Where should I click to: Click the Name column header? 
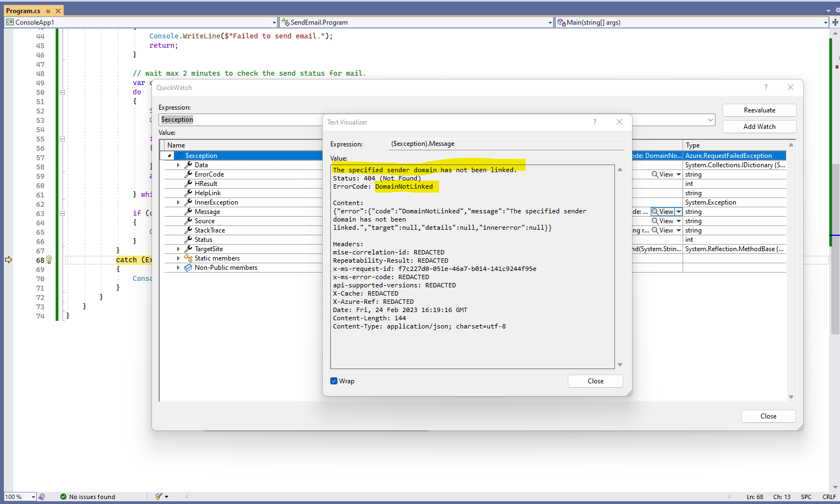click(244, 145)
